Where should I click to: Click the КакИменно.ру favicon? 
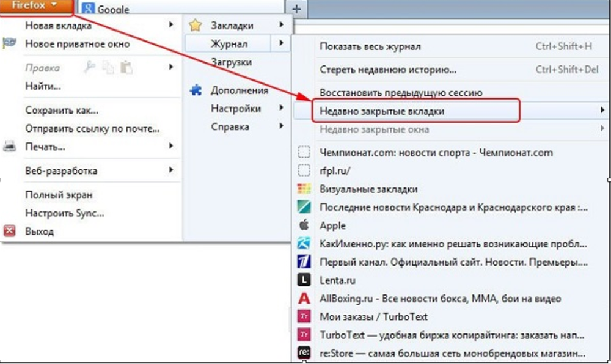(x=304, y=243)
